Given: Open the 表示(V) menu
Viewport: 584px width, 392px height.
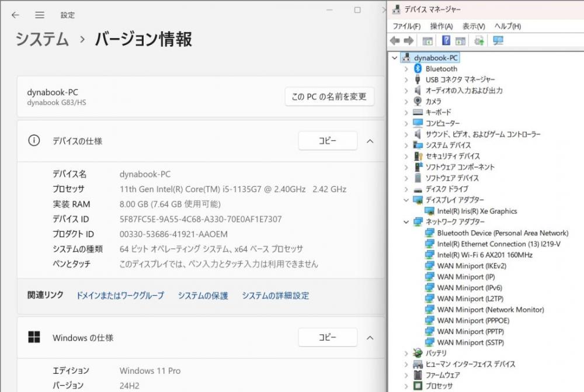Looking at the screenshot, I should [474, 26].
